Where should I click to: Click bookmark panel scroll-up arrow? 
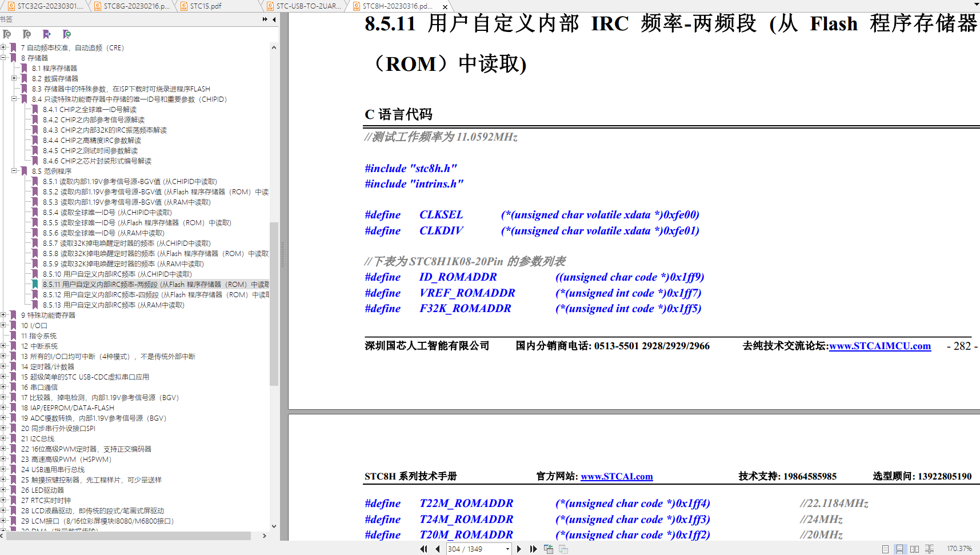(274, 47)
